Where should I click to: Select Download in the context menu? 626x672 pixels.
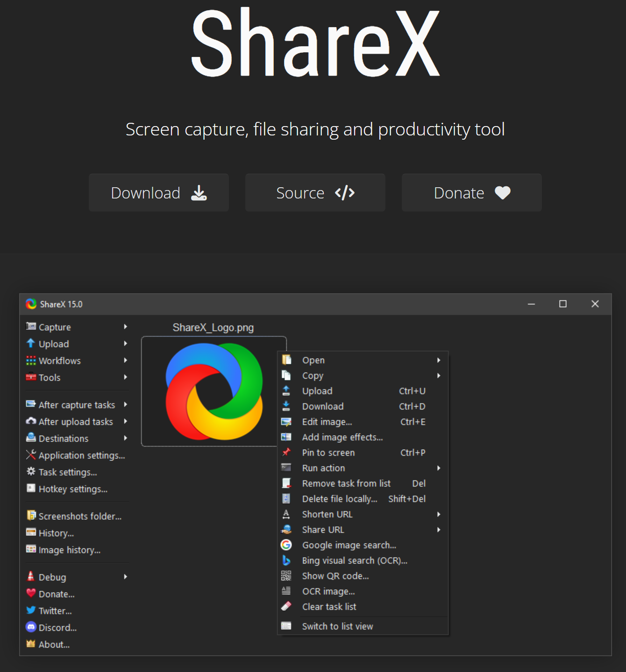363,406
